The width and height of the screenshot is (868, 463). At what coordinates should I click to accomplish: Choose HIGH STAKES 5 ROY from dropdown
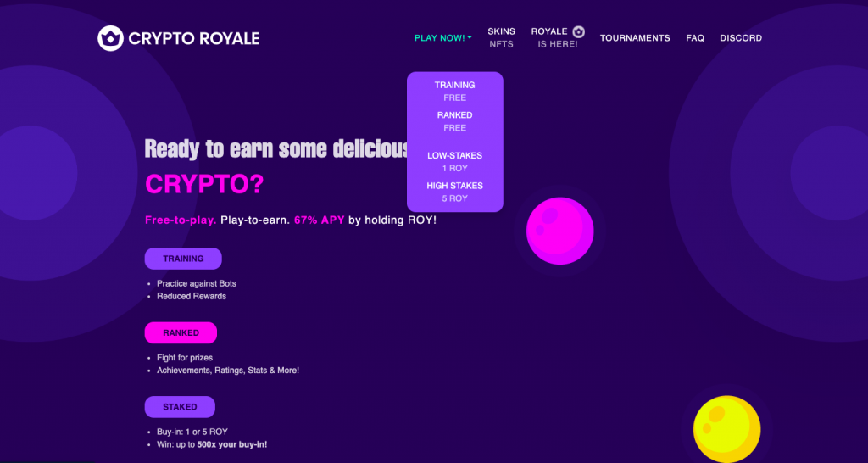tap(455, 192)
